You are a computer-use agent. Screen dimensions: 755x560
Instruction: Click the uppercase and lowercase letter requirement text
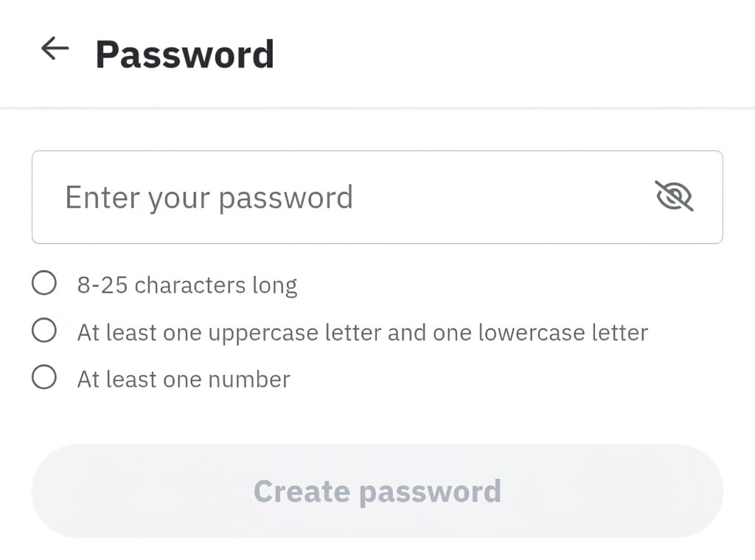point(362,332)
